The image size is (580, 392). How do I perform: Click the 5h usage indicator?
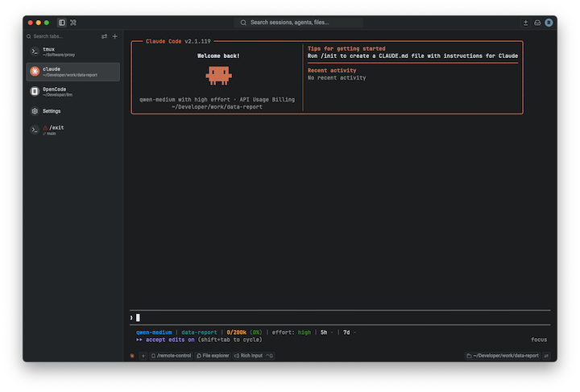click(324, 332)
